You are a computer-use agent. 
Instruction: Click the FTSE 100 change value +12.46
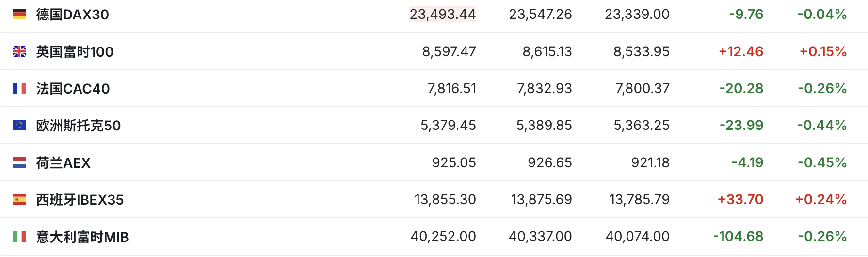tap(740, 51)
